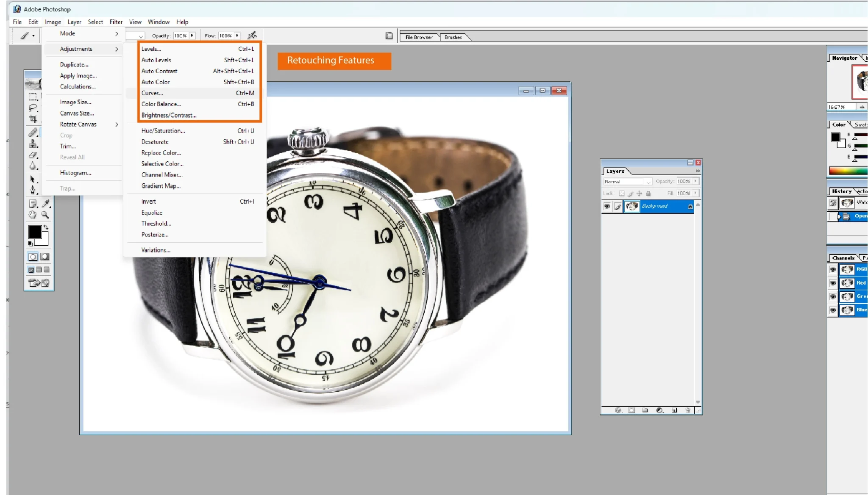This screenshot has width=868, height=495.
Task: Pick a color from the color ramp
Action: tap(848, 171)
